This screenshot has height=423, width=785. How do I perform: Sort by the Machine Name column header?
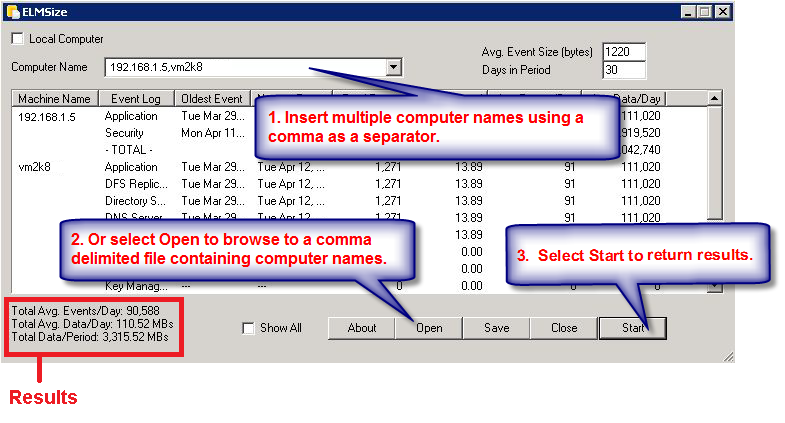(55, 99)
